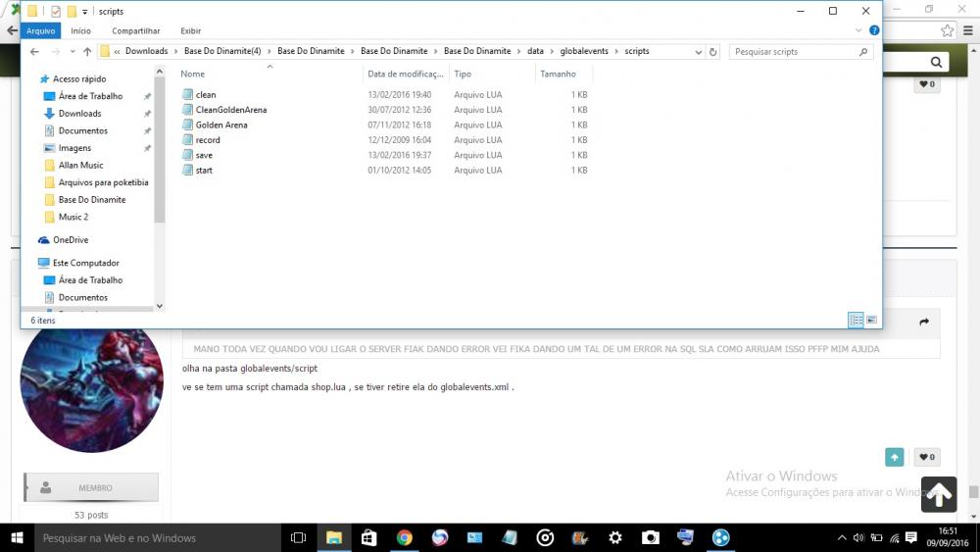Screen dimensions: 980x552
Task: Open address bar history dropdown
Action: [x=699, y=52]
